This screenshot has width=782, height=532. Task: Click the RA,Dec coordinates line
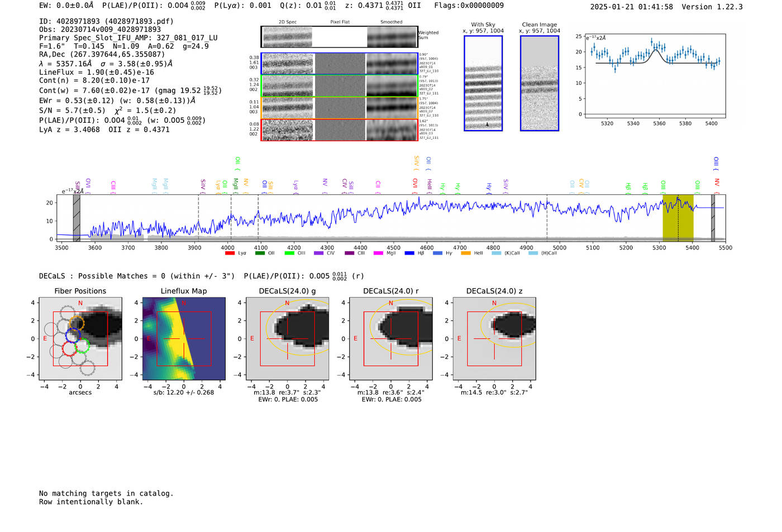pyautogui.click(x=102, y=54)
